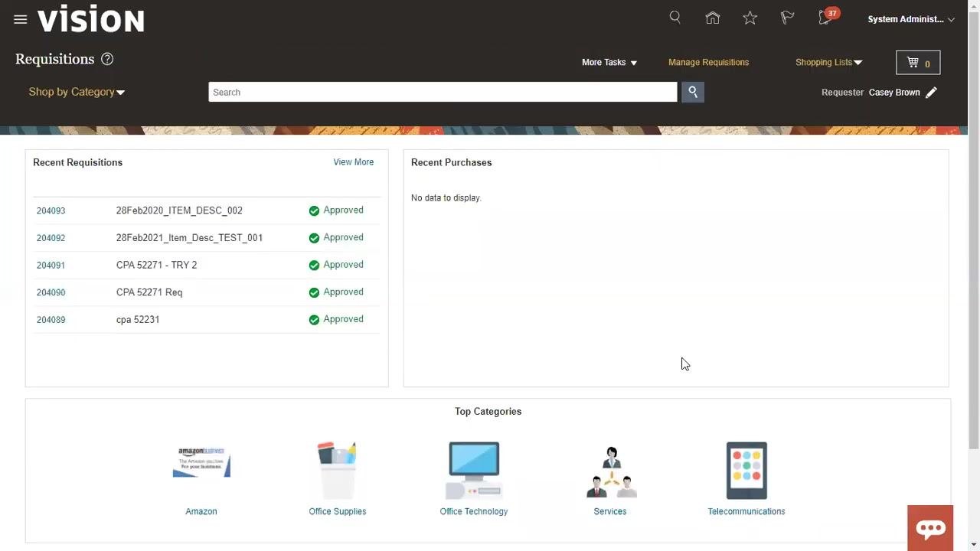The image size is (980, 551).
Task: Click the search submit magnifier button
Action: click(693, 92)
